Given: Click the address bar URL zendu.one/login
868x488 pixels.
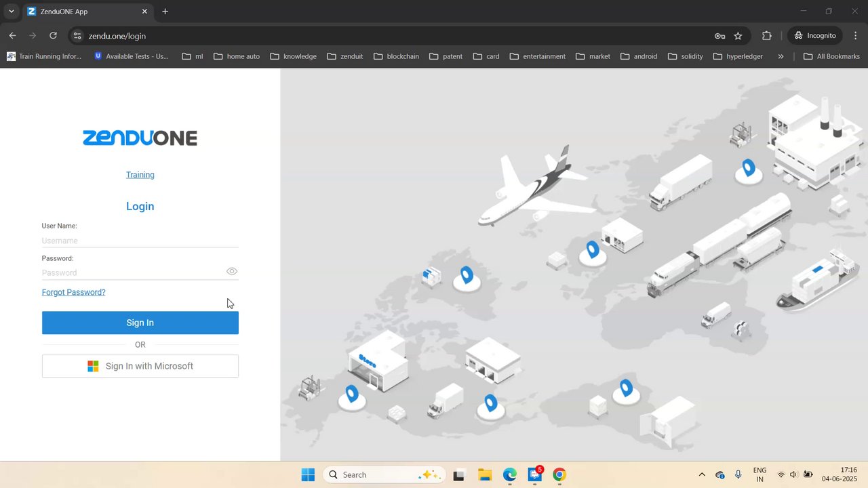Looking at the screenshot, I should click(117, 36).
